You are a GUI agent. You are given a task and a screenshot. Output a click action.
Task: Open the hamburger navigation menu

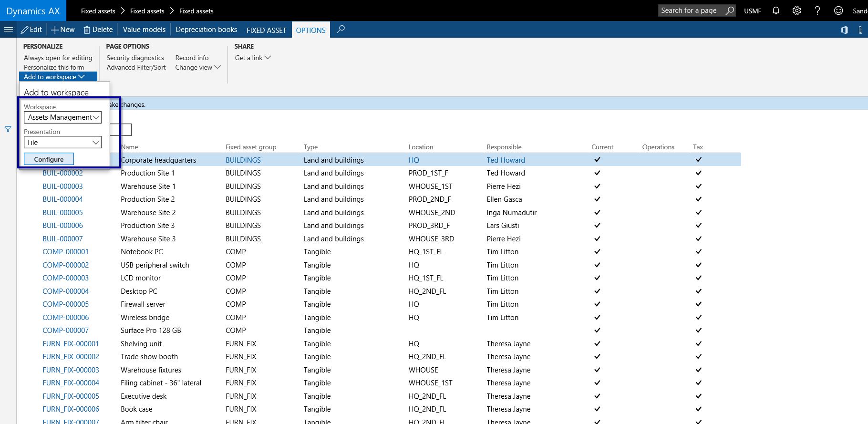tap(8, 30)
